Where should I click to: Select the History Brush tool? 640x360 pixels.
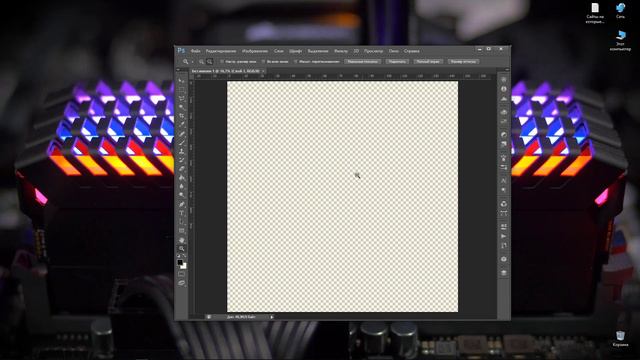pyautogui.click(x=182, y=160)
